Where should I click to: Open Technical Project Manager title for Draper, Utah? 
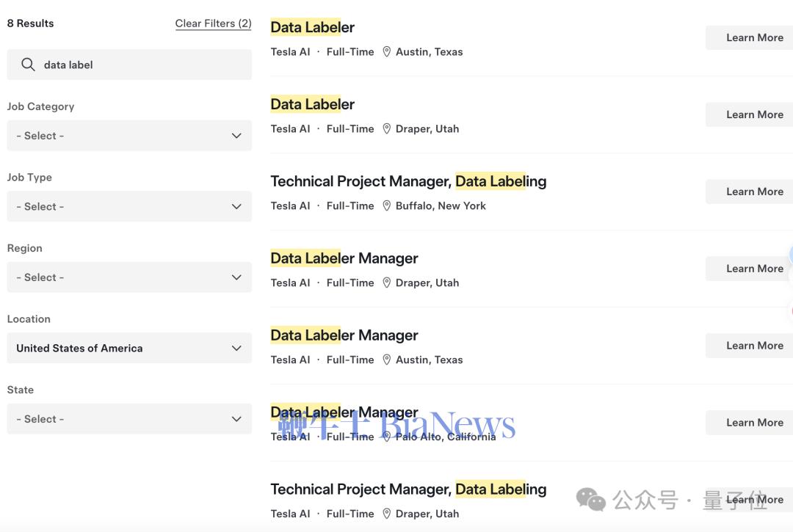coord(409,489)
